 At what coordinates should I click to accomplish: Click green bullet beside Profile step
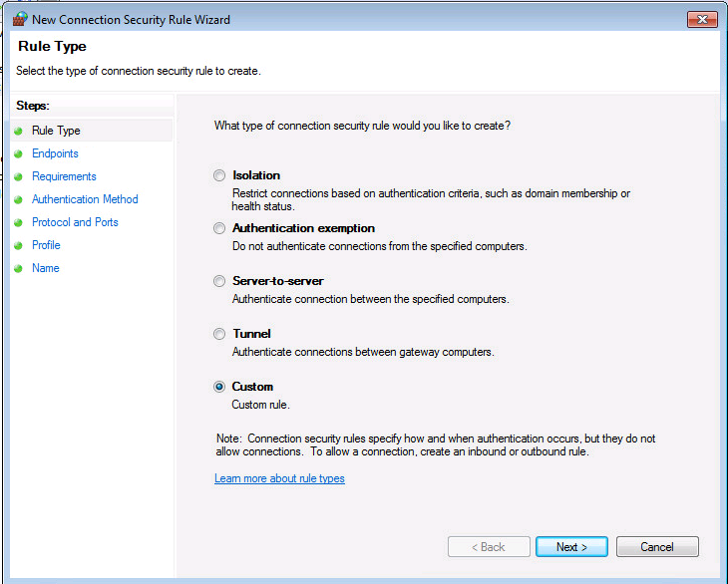(x=19, y=245)
